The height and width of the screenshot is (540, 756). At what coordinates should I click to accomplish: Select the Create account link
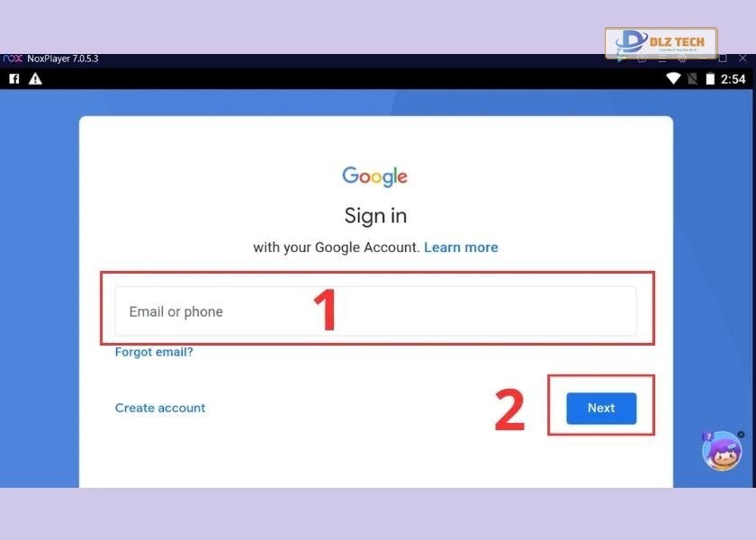pyautogui.click(x=160, y=408)
